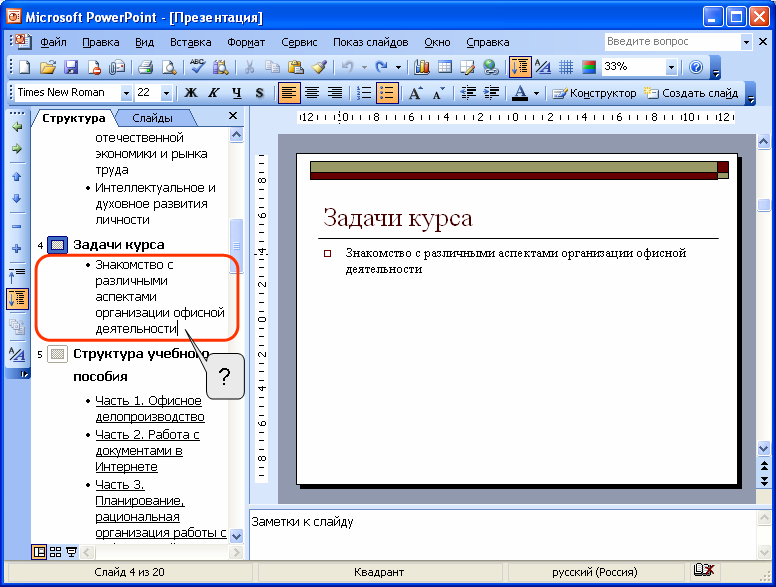This screenshot has width=776, height=587.
Task: Switch to slide sorter view button
Action: (55, 552)
